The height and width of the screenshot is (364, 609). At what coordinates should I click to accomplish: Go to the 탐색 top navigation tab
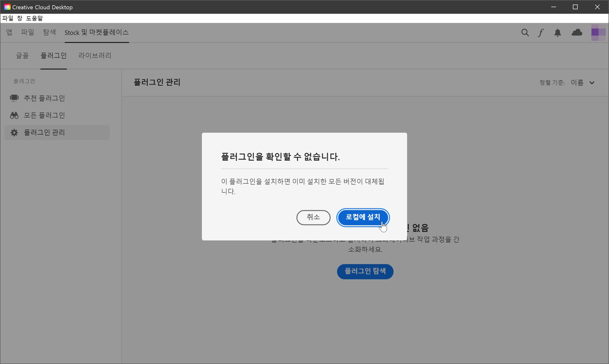click(x=49, y=32)
